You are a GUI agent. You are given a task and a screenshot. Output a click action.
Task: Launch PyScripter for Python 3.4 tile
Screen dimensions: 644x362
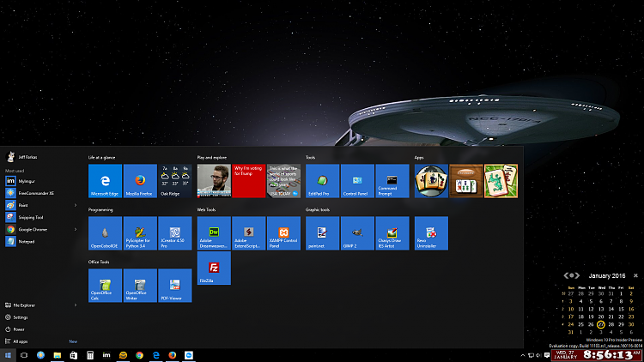click(x=140, y=233)
